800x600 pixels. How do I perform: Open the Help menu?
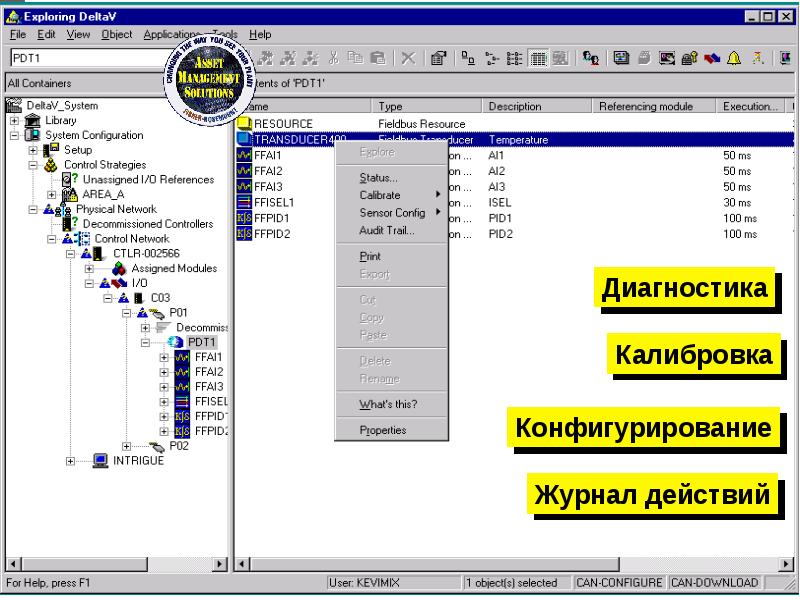[260, 34]
